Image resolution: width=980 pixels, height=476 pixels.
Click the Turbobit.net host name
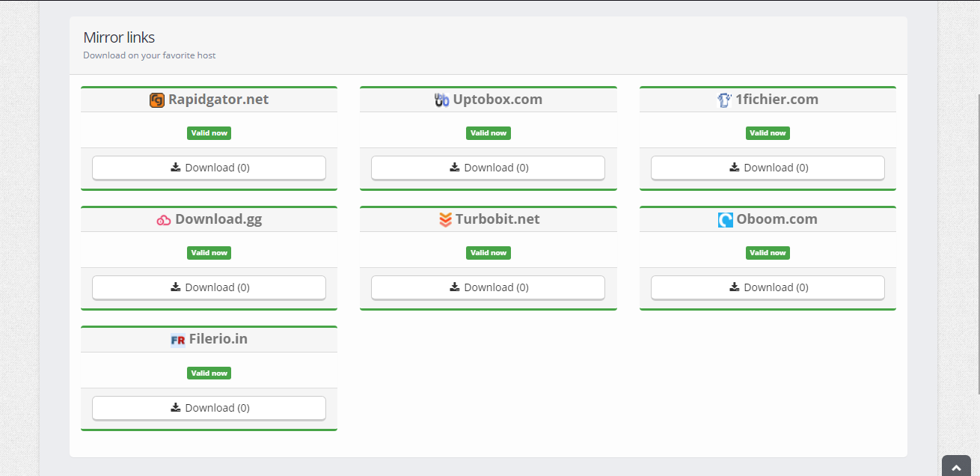click(x=497, y=219)
